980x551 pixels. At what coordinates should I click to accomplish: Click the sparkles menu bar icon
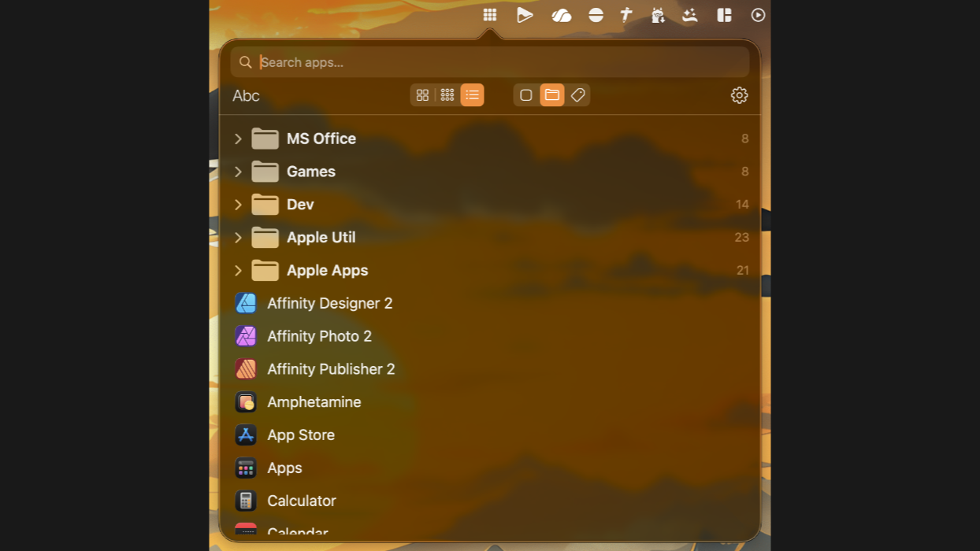pos(689,14)
